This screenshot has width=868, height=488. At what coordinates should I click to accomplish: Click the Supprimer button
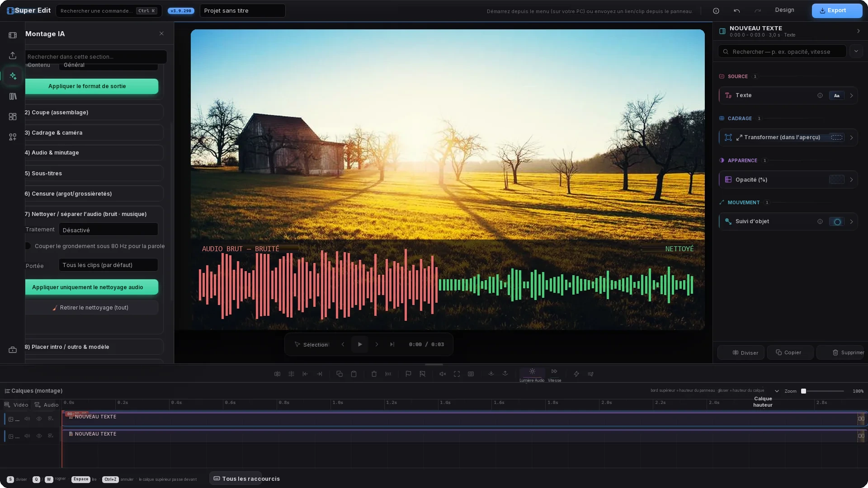coord(840,352)
